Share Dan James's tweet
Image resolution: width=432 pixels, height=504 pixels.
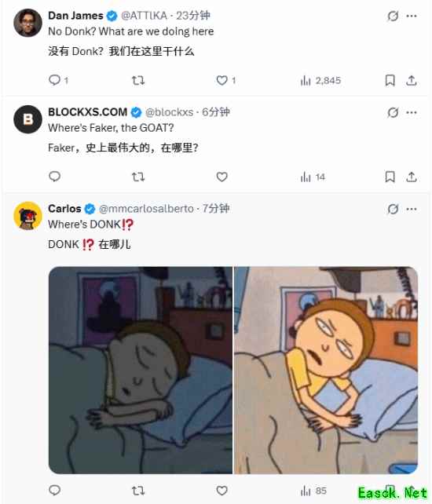411,80
